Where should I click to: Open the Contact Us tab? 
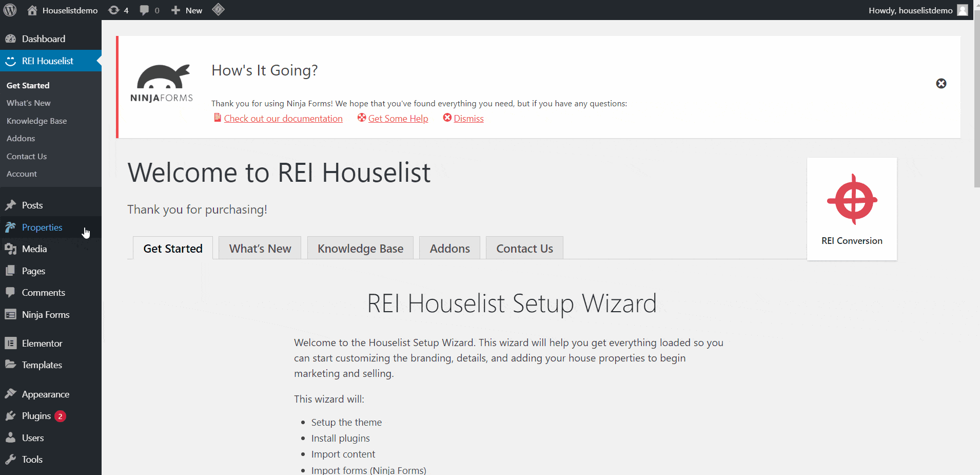pos(524,248)
